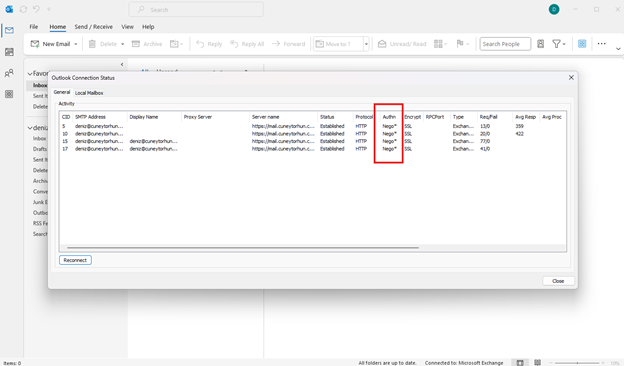Screen dimensions: 624x366
Task: Click the Search People input field
Action: (x=505, y=44)
